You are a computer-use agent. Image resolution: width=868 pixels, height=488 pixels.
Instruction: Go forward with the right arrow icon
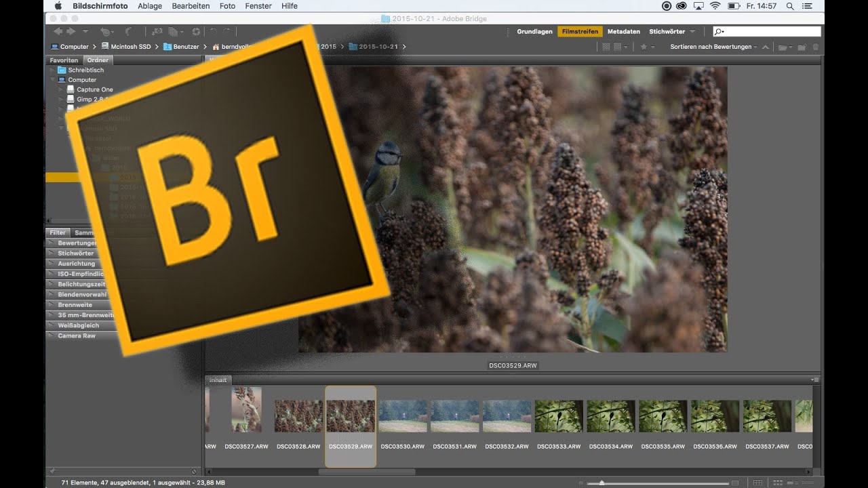[71, 32]
